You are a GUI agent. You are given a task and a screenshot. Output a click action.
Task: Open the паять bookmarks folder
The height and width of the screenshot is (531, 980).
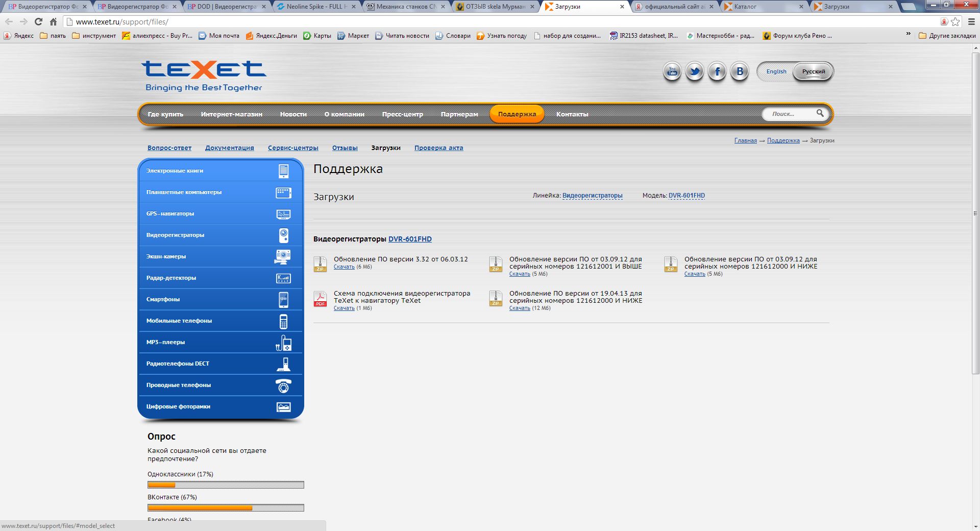(x=53, y=36)
